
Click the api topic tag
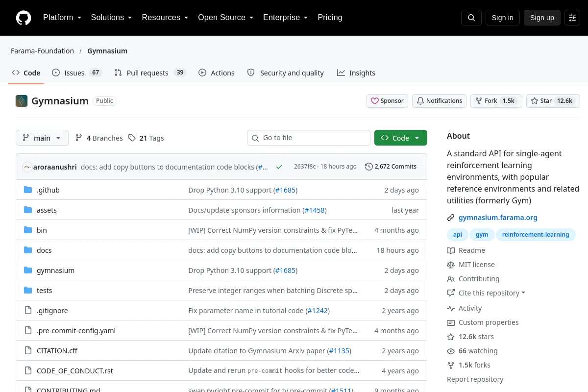coord(458,235)
